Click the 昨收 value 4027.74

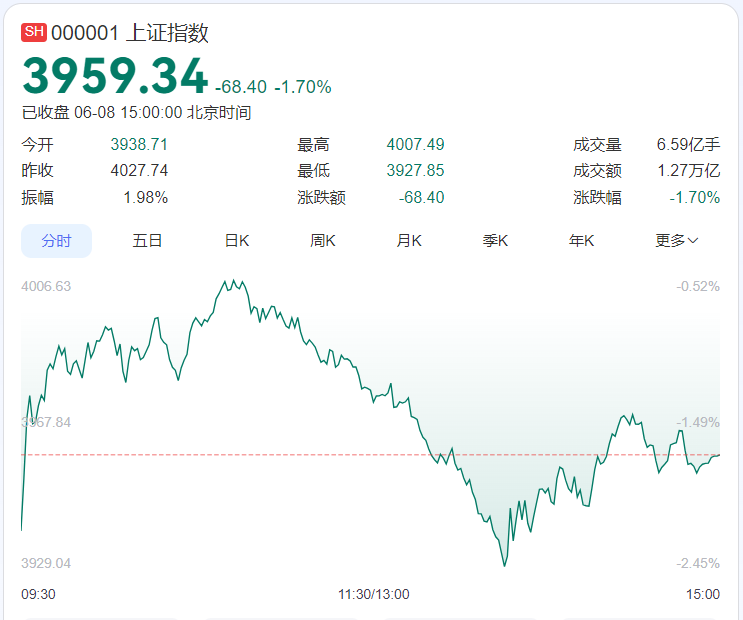(x=139, y=170)
